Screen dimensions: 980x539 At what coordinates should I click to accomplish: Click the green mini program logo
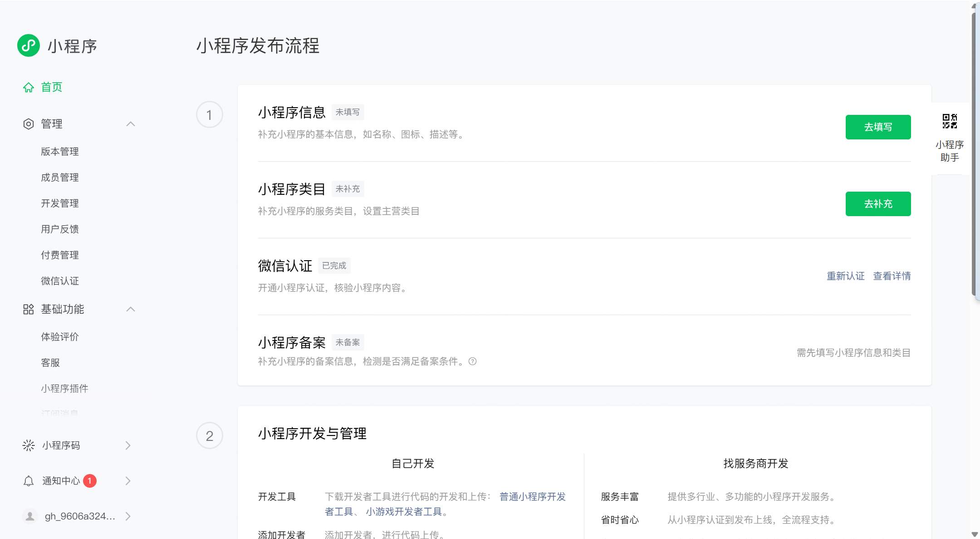click(29, 45)
